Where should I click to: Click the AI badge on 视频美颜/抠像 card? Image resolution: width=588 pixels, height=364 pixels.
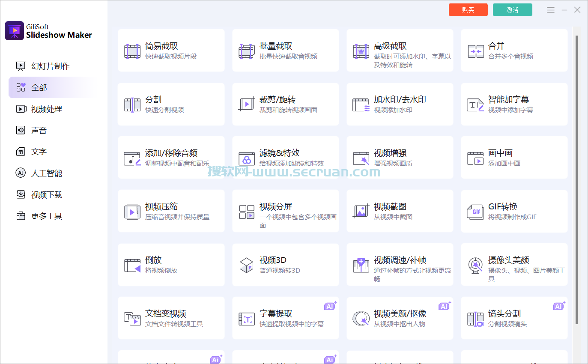point(445,306)
